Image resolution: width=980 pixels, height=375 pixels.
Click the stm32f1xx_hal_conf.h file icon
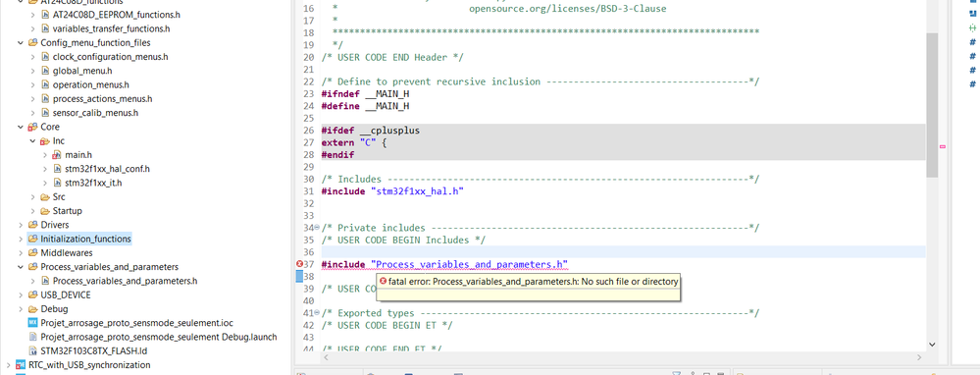tap(57, 169)
